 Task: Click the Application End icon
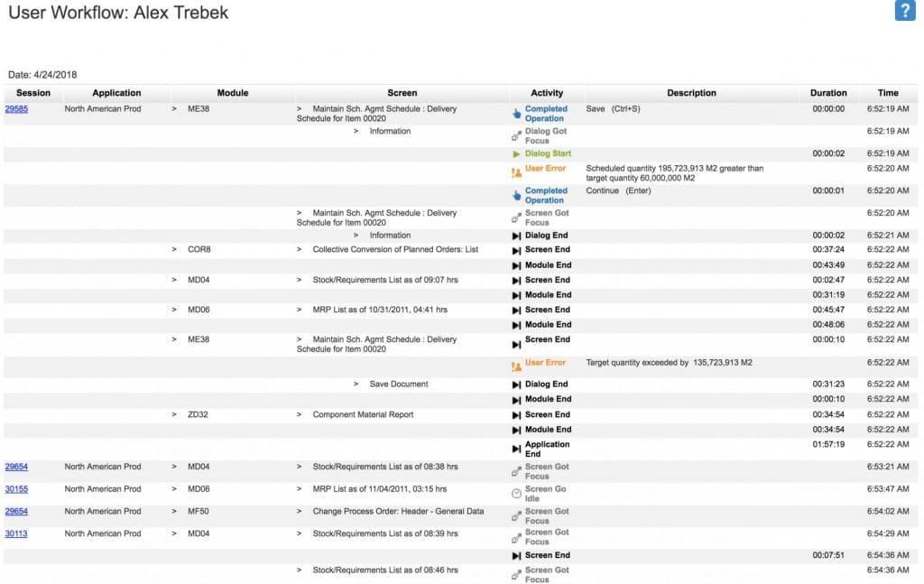pos(516,449)
